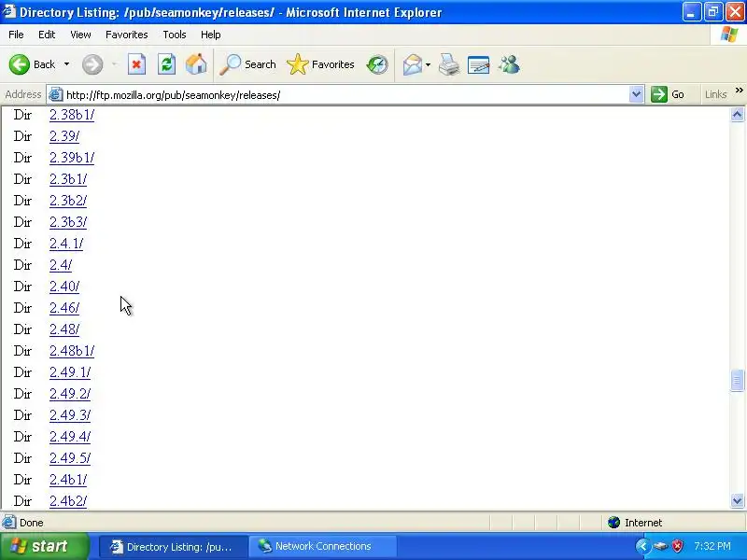Screen dimensions: 747x560
Task: Open the History clock icon
Action: coord(377,64)
